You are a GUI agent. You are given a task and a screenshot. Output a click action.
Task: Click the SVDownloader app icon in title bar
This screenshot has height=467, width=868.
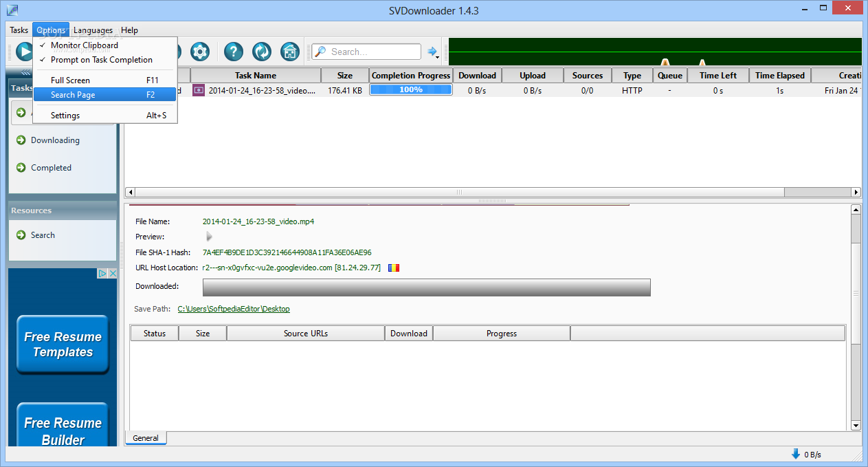point(12,10)
